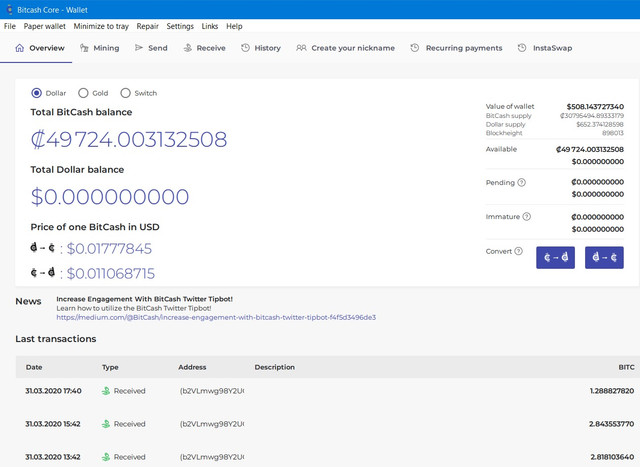The image size is (640, 467).
Task: Click address in the 15:42 transaction row
Action: 212,424
